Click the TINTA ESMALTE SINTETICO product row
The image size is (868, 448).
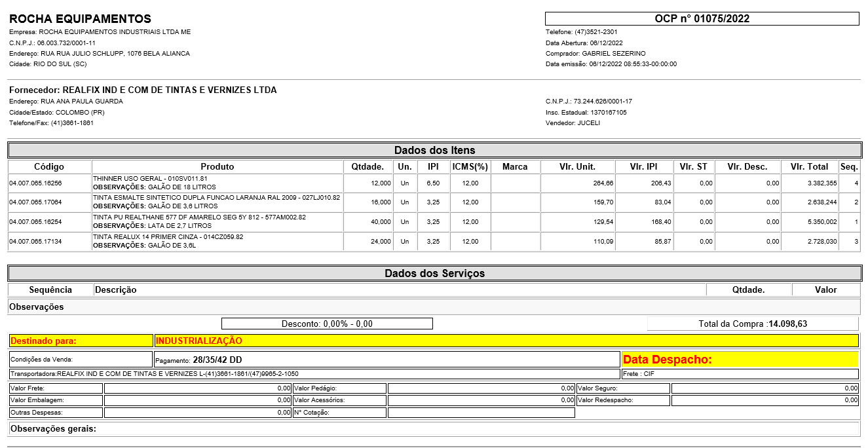pos(217,202)
